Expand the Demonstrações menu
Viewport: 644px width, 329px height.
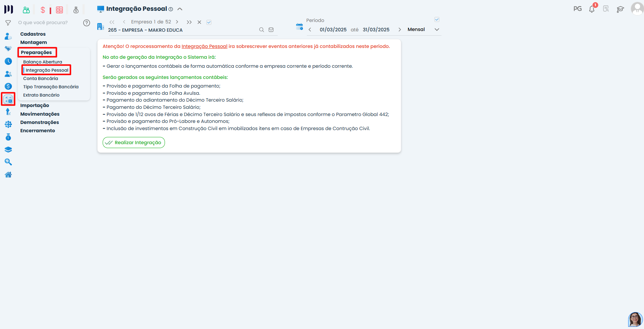pyautogui.click(x=40, y=122)
